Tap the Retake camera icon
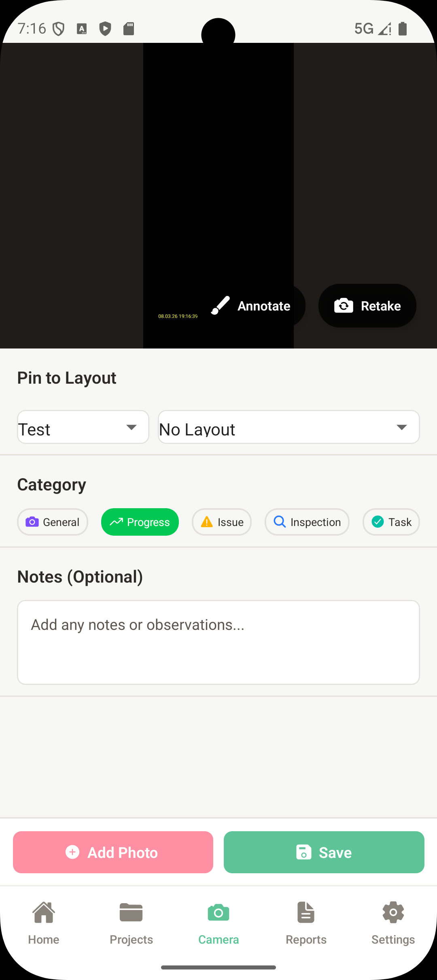 tap(343, 306)
